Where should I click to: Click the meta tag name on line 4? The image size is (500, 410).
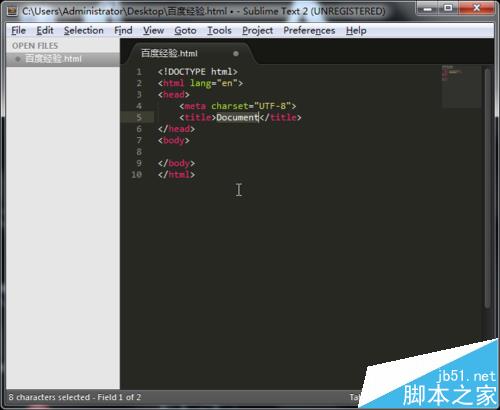click(x=195, y=106)
